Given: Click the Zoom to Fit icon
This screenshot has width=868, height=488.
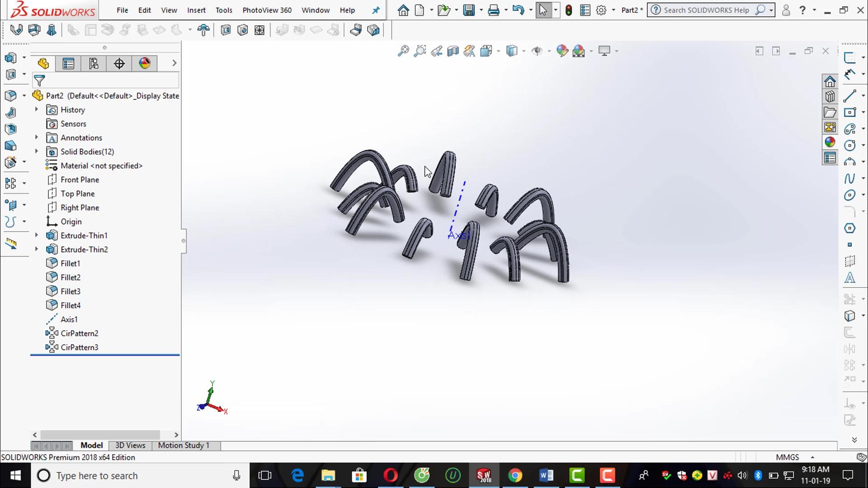Looking at the screenshot, I should [403, 51].
